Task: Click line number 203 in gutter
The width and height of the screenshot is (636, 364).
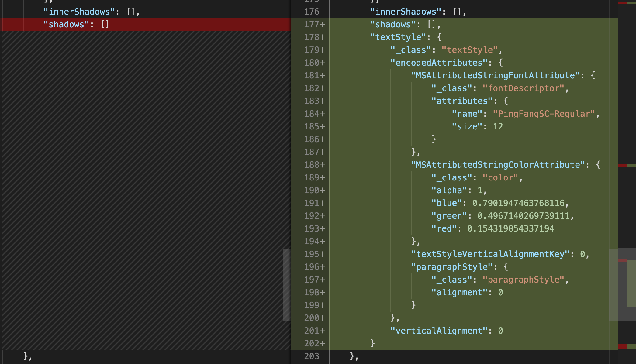Action: 312,356
